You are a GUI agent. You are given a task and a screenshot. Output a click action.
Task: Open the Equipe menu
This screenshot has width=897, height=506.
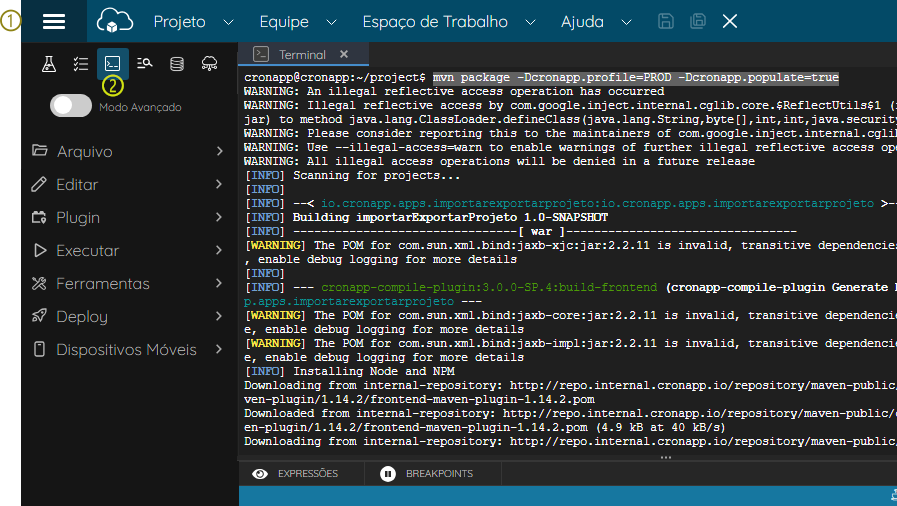tap(284, 22)
